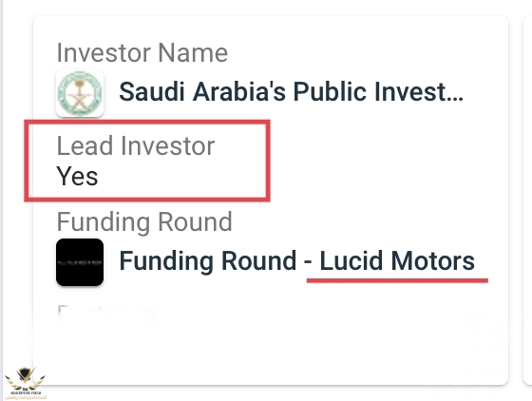Open Saudi Arabia's Public Invest... investor link
The width and height of the screenshot is (532, 401).
[291, 92]
